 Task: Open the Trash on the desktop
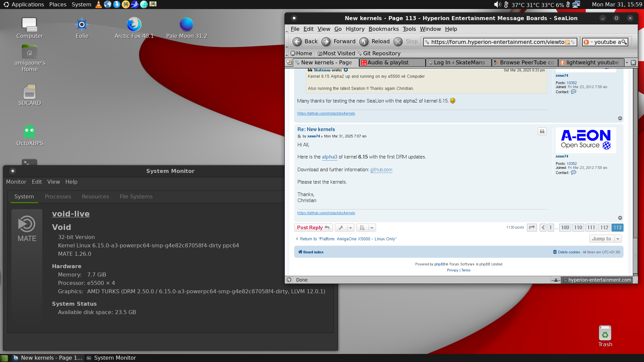[x=605, y=337]
